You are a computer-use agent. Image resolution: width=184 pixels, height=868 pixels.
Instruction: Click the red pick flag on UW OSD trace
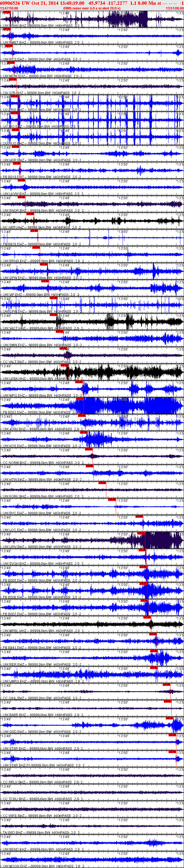[169, 718]
